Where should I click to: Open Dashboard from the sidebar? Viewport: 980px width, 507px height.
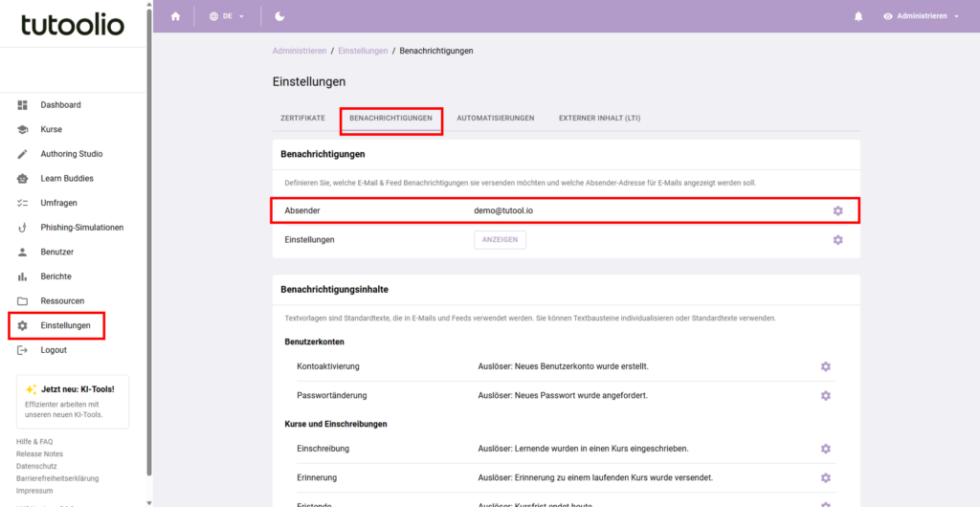click(60, 105)
